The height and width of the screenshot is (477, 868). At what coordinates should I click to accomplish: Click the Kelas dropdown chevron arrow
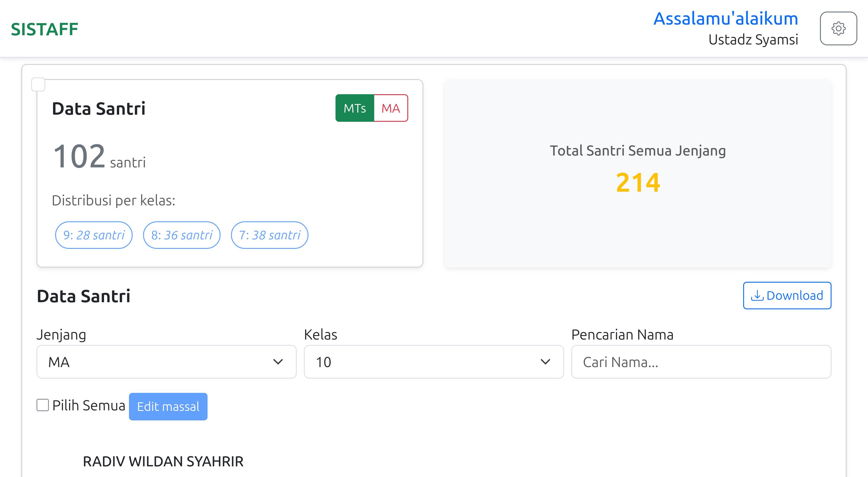545,362
